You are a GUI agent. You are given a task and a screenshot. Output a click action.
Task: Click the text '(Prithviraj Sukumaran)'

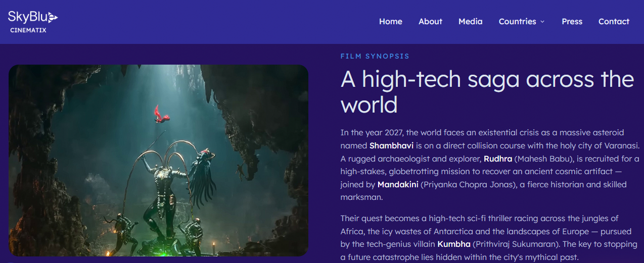(x=517, y=244)
